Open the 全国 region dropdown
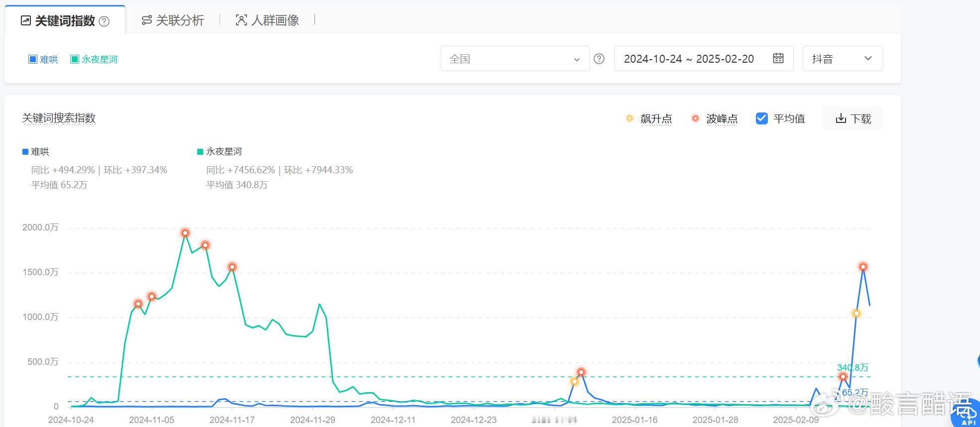 tap(515, 59)
